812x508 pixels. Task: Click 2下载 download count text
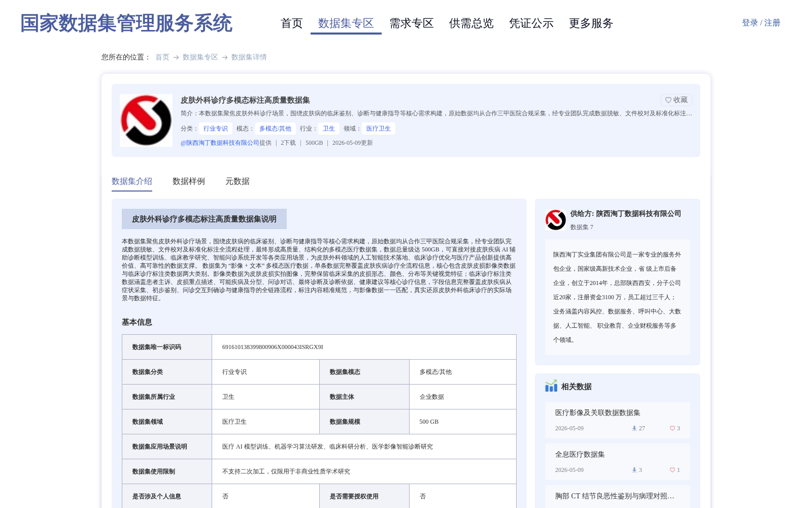288,143
